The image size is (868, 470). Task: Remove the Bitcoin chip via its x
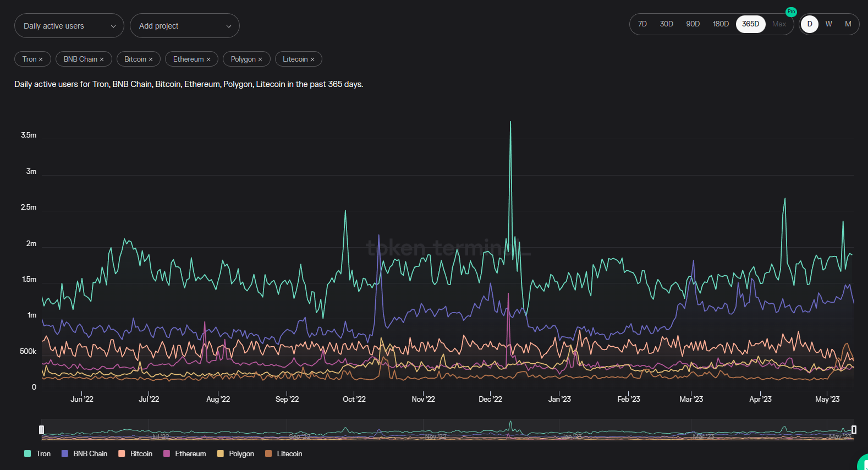151,59
